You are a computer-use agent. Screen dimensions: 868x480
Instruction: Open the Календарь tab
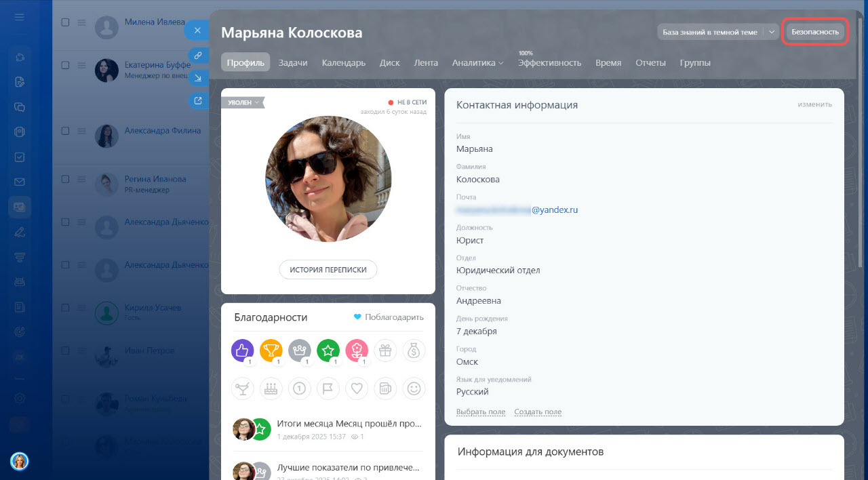pyautogui.click(x=344, y=62)
